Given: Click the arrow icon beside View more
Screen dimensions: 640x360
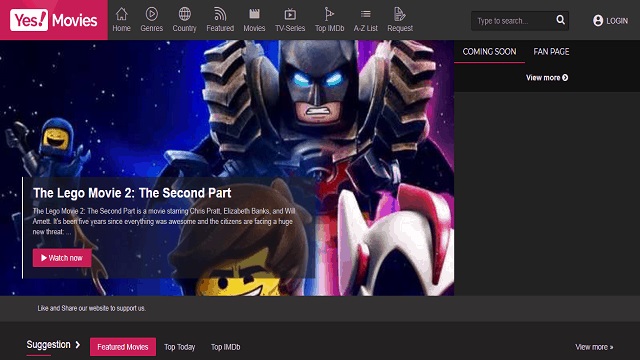Looking at the screenshot, I should coord(565,78).
